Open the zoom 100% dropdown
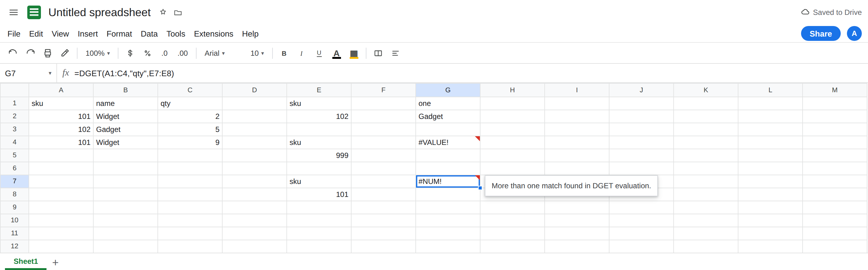868x270 pixels. 98,53
